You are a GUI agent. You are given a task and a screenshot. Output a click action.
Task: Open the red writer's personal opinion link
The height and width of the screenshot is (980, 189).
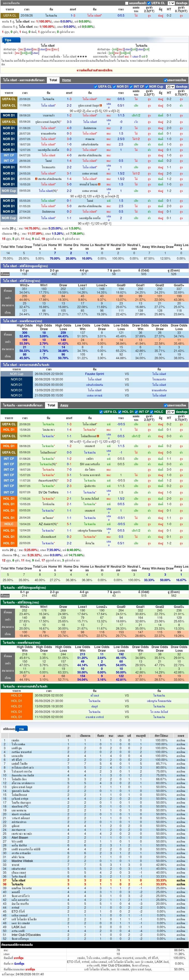[94, 70]
